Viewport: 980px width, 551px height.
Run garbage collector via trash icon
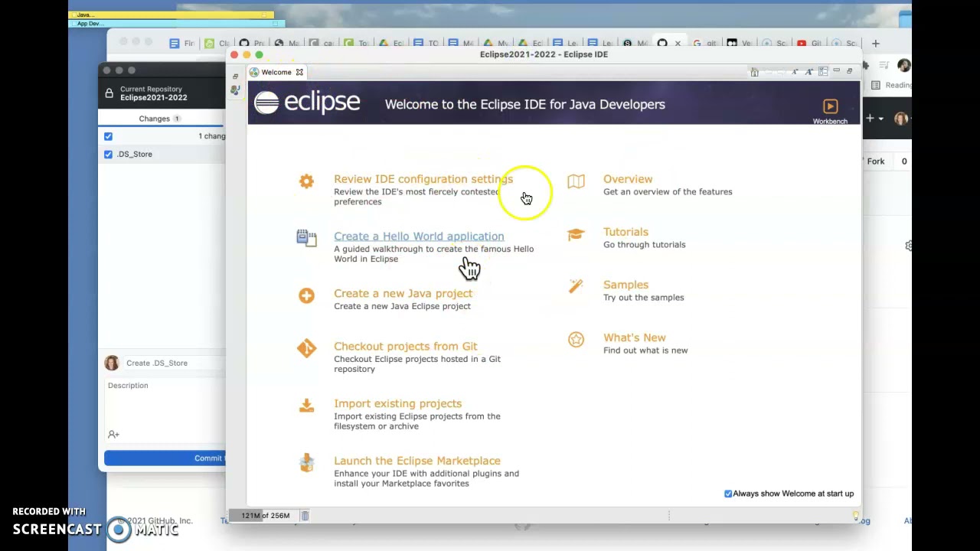(305, 516)
